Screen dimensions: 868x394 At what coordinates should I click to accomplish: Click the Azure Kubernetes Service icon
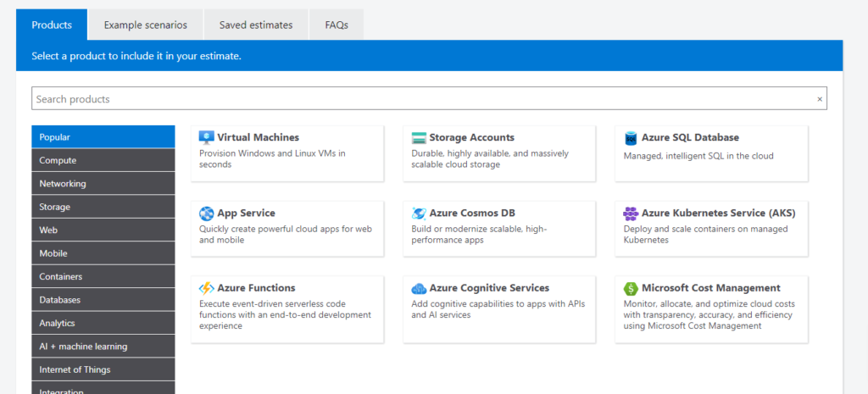(x=631, y=214)
